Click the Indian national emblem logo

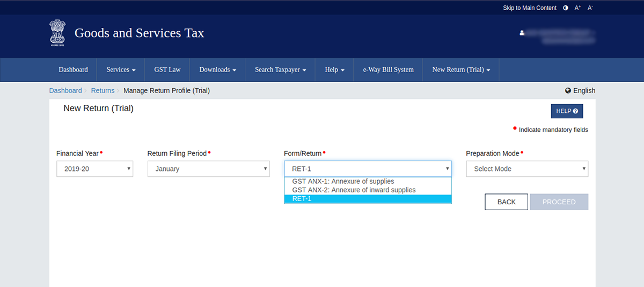[56, 33]
